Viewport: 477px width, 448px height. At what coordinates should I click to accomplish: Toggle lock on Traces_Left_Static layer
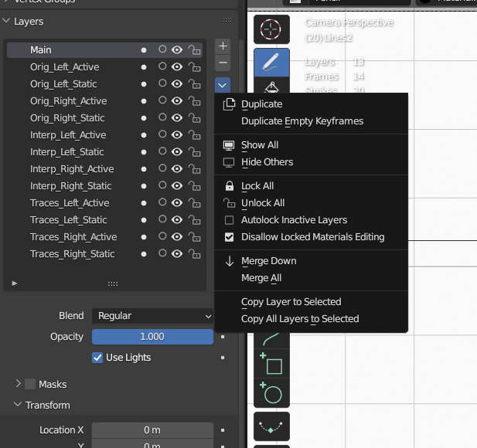click(194, 219)
